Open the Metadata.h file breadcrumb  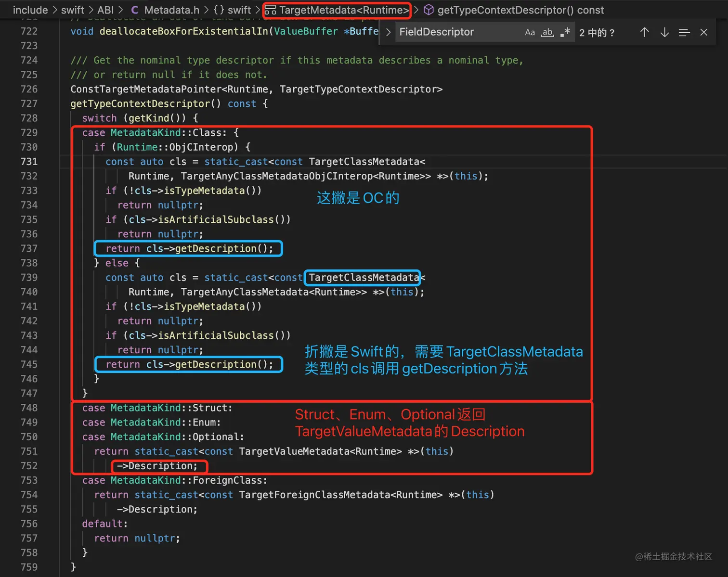click(171, 10)
